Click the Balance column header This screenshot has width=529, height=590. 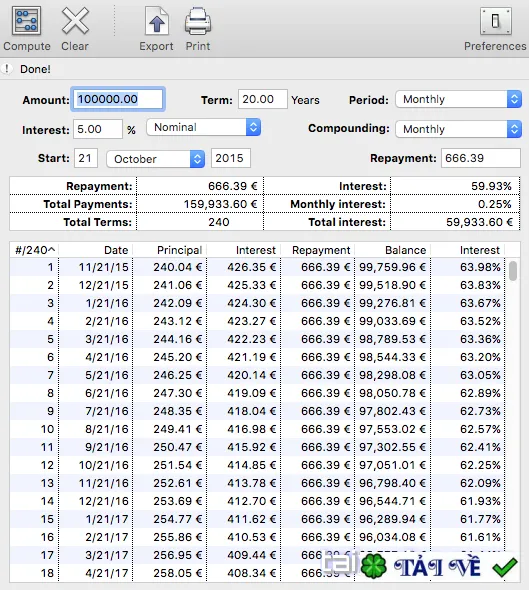pyautogui.click(x=392, y=250)
